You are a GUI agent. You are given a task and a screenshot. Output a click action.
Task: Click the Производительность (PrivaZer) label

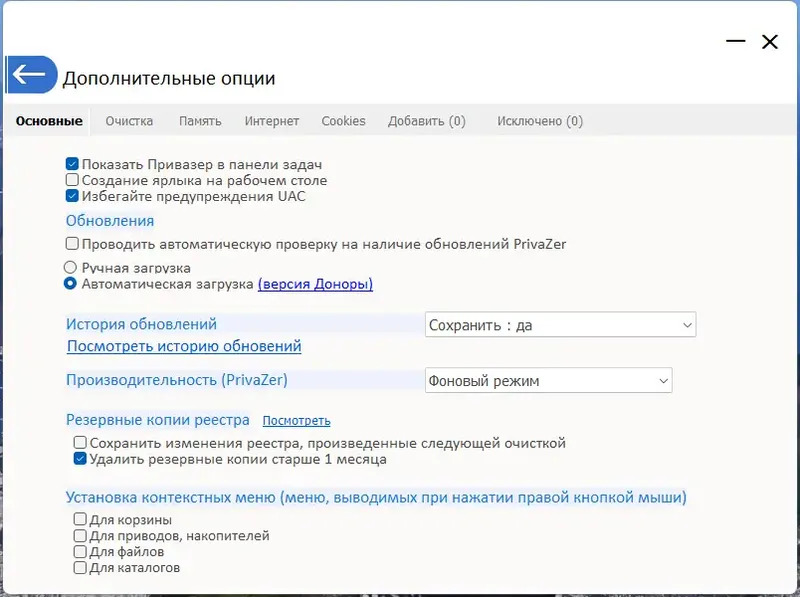[177, 380]
